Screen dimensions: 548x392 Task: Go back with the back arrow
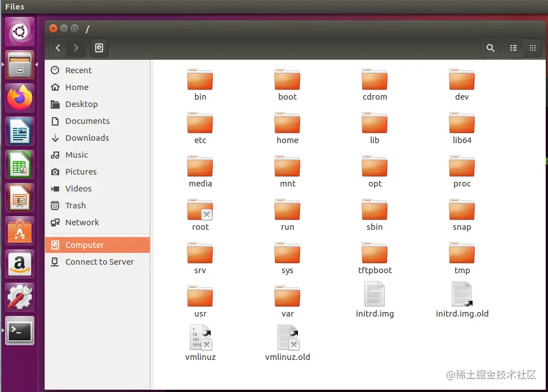point(58,48)
